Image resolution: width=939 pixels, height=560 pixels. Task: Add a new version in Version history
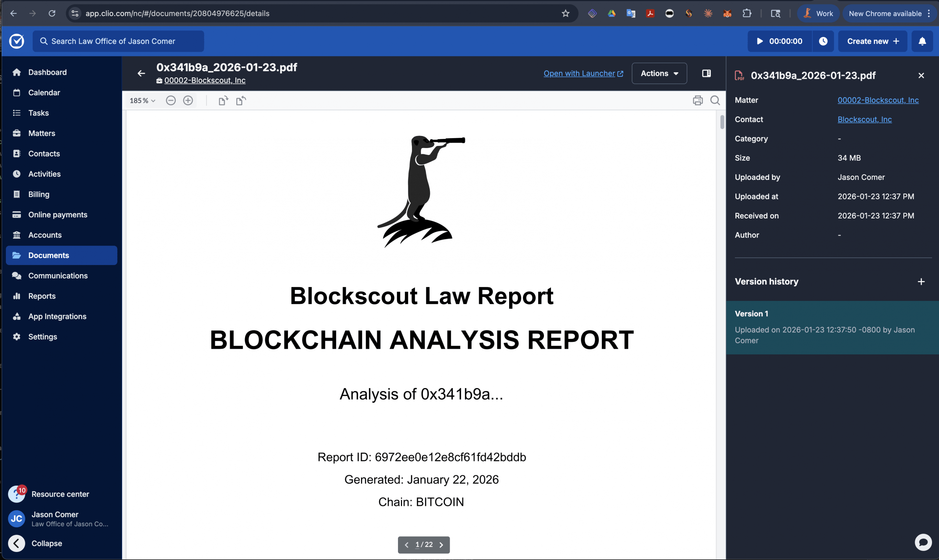(x=921, y=281)
